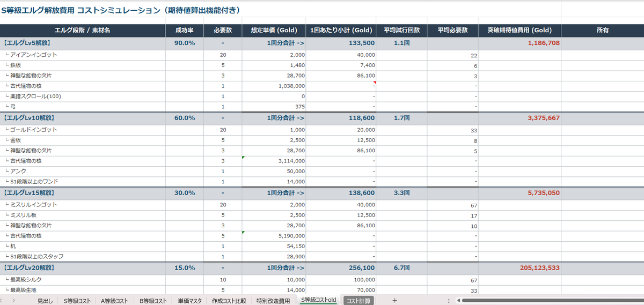Viewport: 644px width, 305px height.
Task: Click the 375 unit price for 弓
Action: pos(274,107)
